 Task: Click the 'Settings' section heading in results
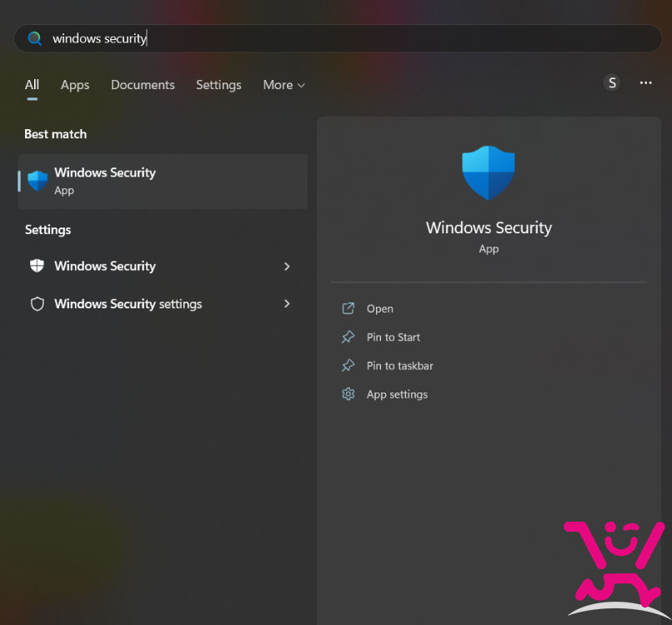pos(48,230)
